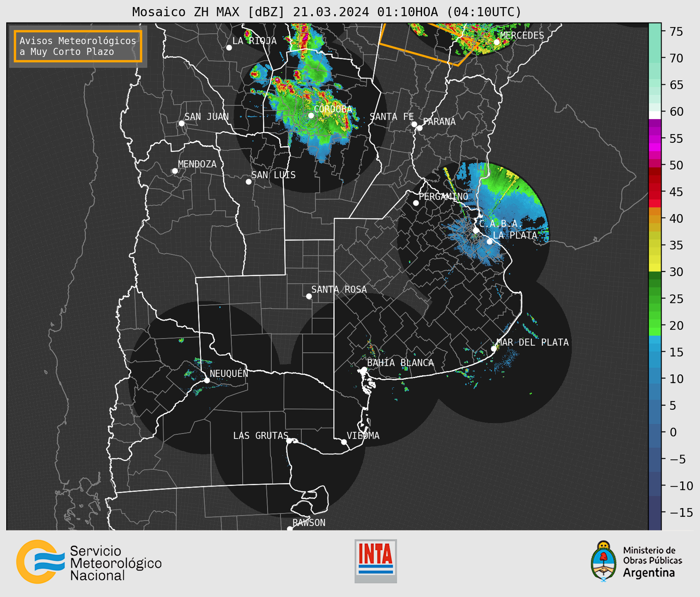This screenshot has width=700, height=597.
Task: Click the SANTA ROSA label text
Action: [339, 289]
